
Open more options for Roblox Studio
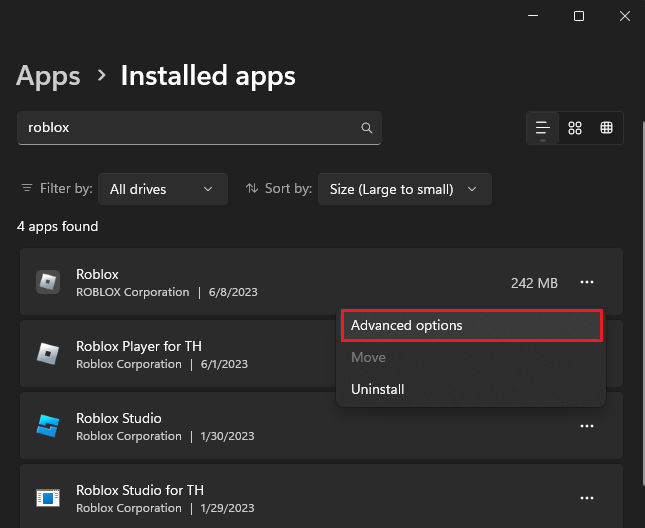[x=587, y=426]
